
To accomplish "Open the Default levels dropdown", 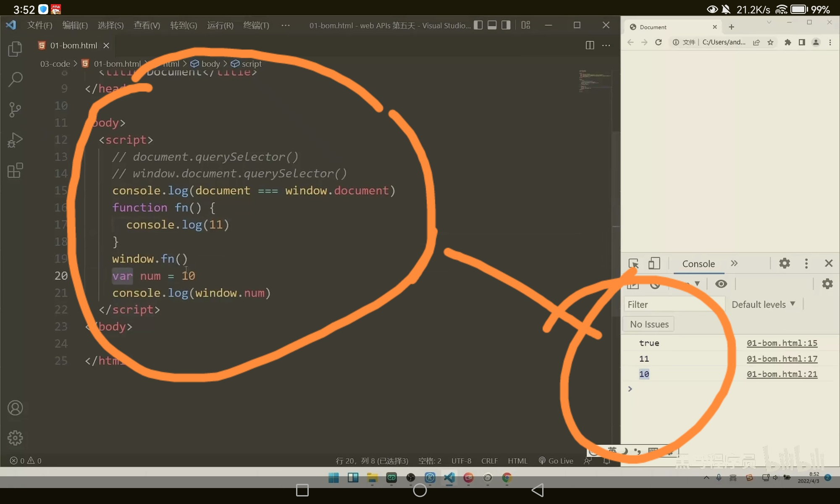I will [763, 304].
